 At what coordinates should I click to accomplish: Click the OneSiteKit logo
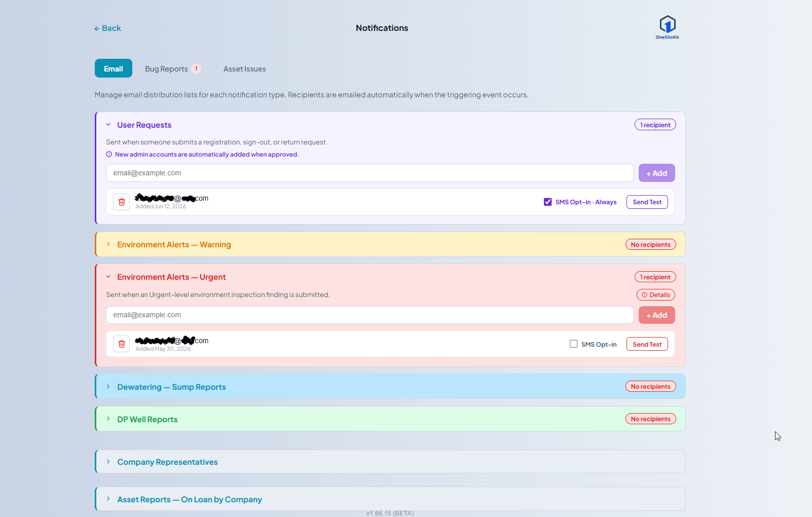click(x=667, y=27)
